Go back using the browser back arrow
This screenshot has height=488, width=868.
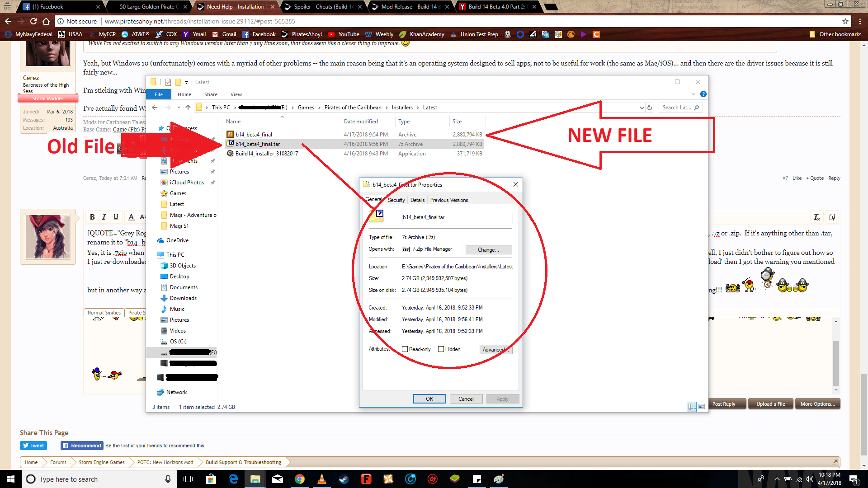click(x=8, y=21)
